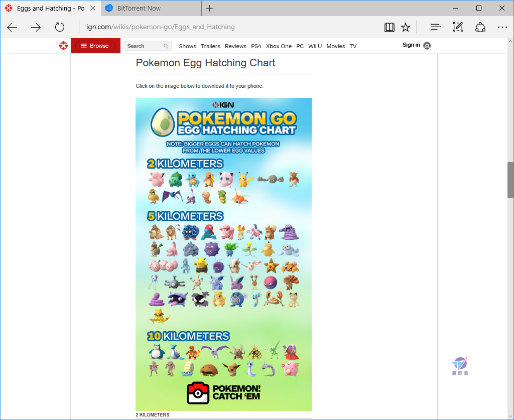This screenshot has width=514, height=420.
Task: Go forward to the next page
Action: coord(36,27)
